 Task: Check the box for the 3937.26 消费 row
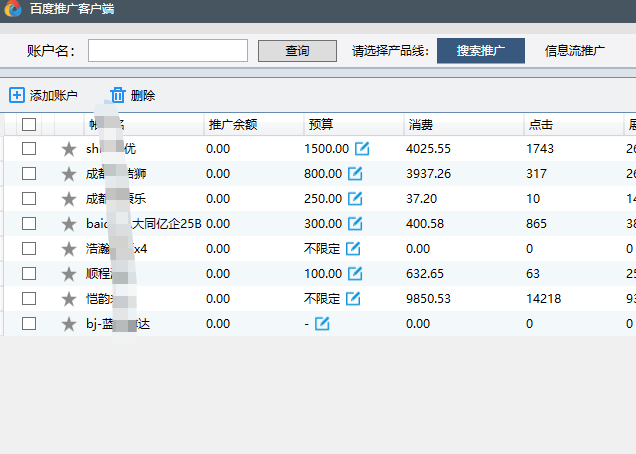(x=29, y=174)
